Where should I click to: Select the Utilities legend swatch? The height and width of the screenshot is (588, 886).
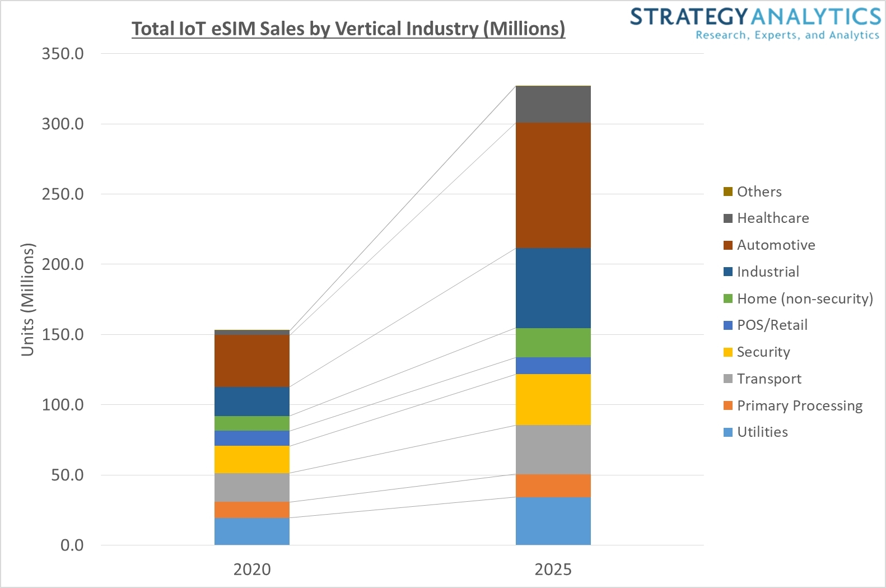click(x=728, y=432)
